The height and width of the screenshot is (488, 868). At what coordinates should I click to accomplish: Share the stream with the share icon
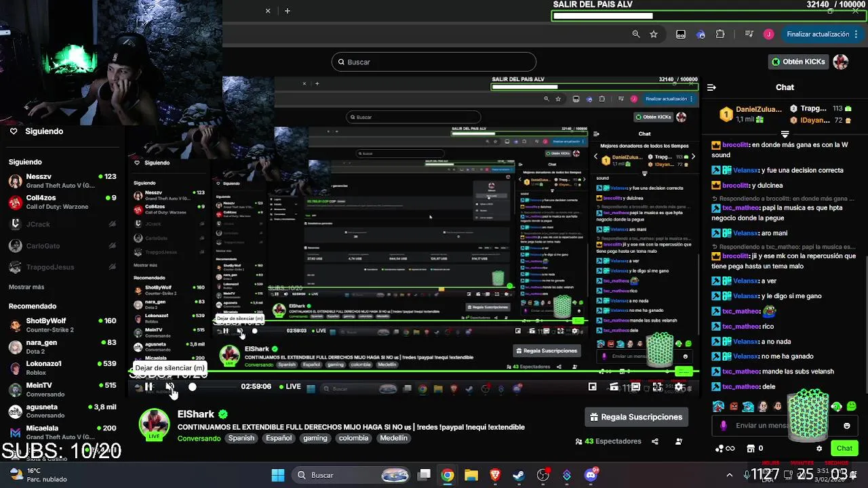click(655, 441)
